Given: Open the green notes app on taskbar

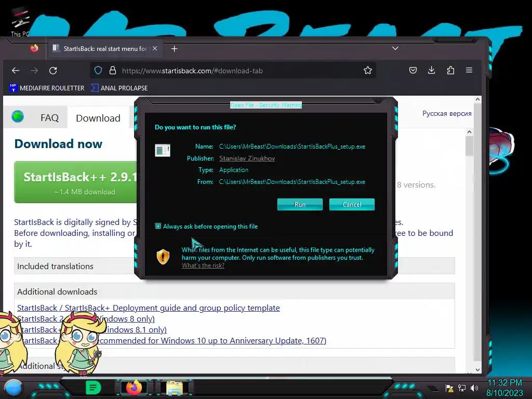Looking at the screenshot, I should pos(94,387).
